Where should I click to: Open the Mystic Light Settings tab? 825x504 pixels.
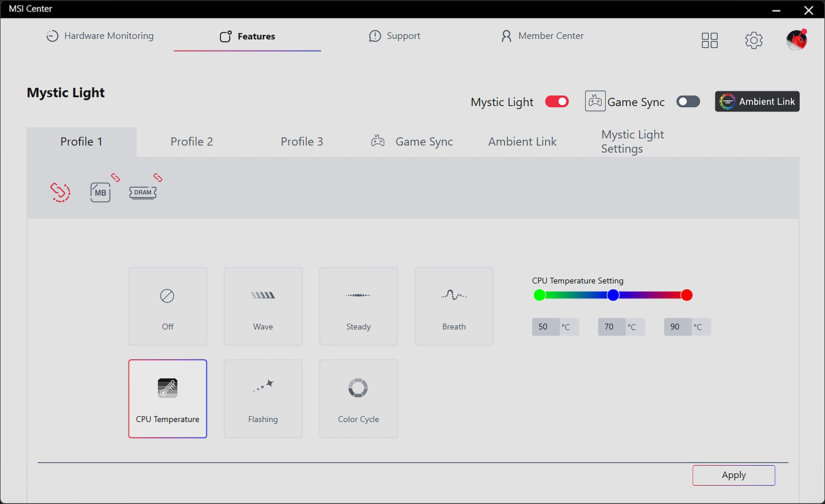(x=632, y=142)
